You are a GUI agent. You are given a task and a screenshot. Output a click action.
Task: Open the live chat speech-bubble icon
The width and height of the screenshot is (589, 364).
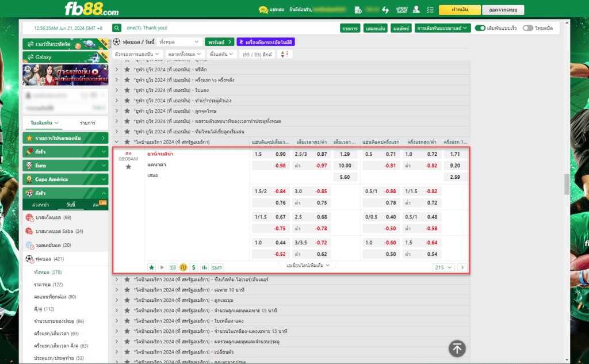tap(263, 9)
